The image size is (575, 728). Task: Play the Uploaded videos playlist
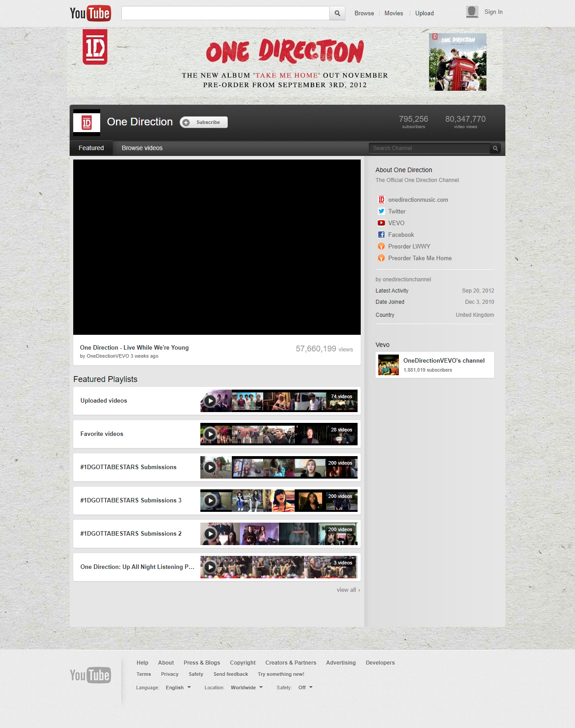coord(210,401)
